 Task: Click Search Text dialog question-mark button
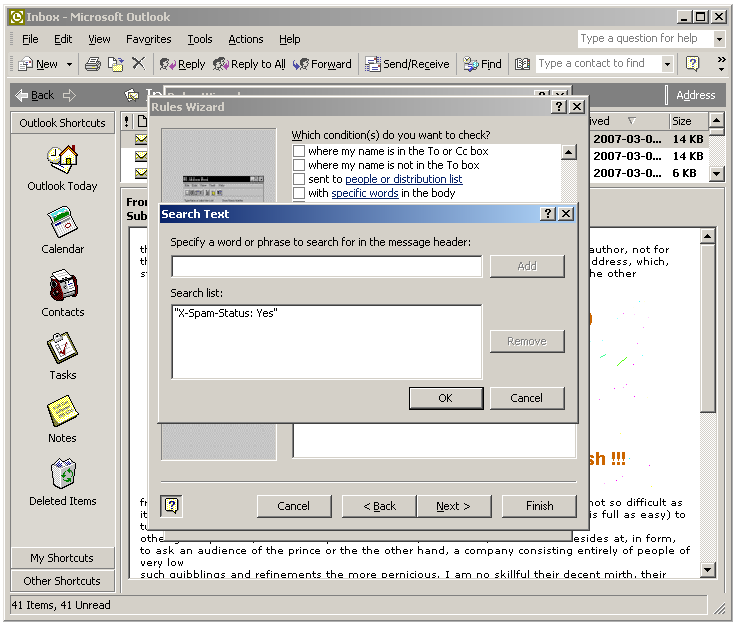547,214
